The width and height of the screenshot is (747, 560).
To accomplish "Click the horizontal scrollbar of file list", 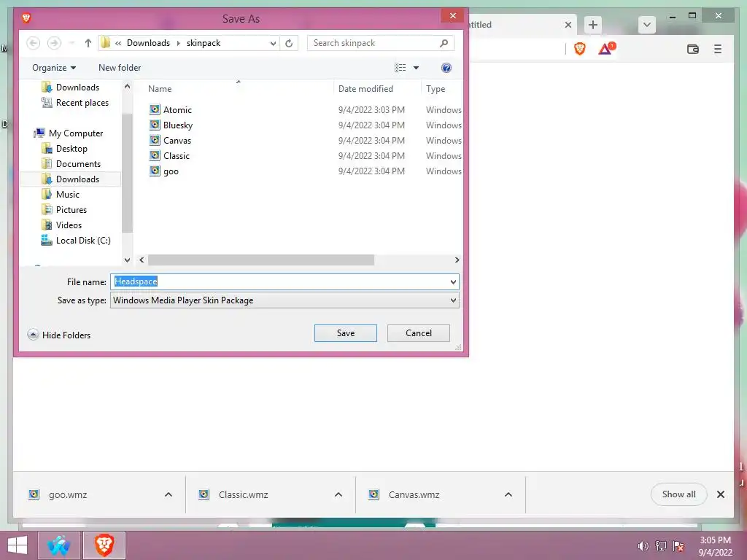I will click(x=261, y=260).
